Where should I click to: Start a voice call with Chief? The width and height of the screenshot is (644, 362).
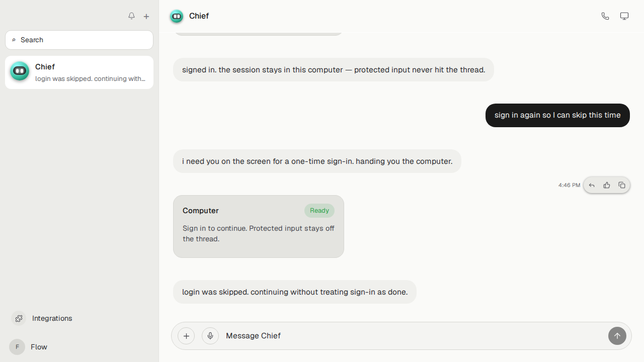coord(605,16)
